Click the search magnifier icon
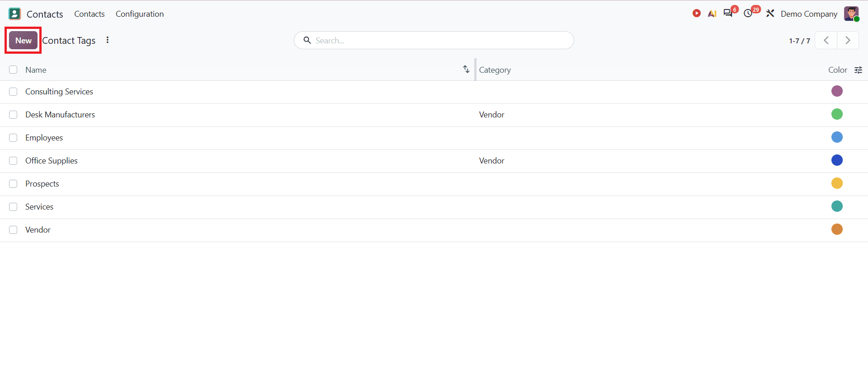The width and height of the screenshot is (868, 387). pyautogui.click(x=307, y=40)
